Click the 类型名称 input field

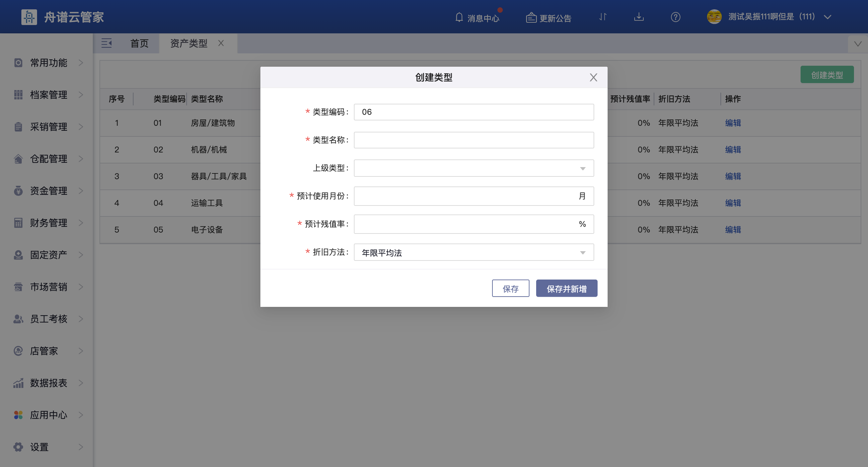click(473, 140)
